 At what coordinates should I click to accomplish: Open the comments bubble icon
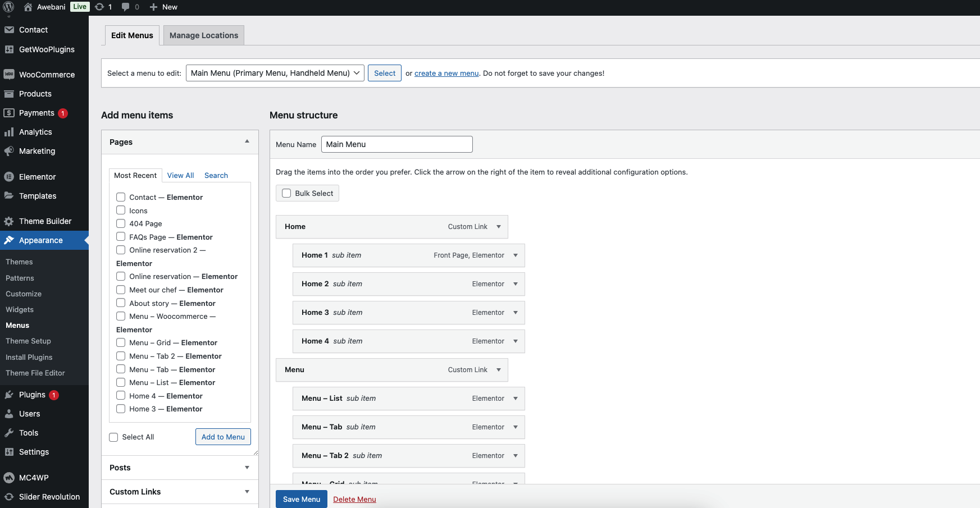tap(125, 7)
